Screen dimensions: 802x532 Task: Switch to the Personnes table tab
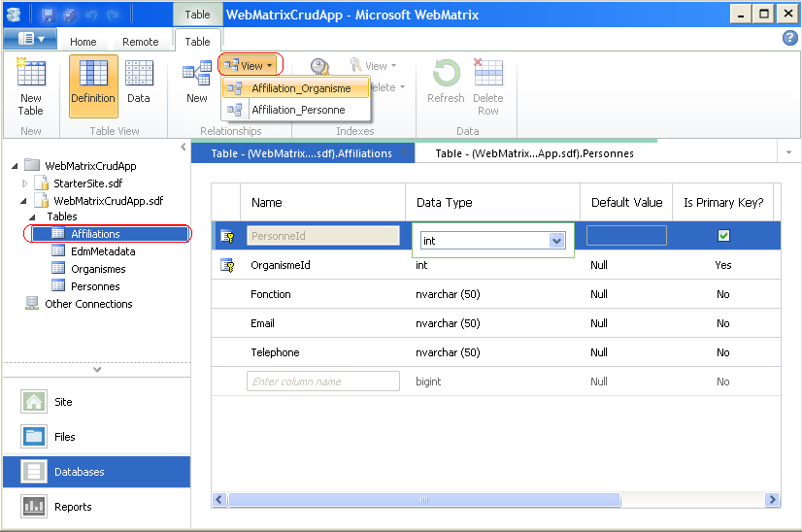pyautogui.click(x=534, y=153)
